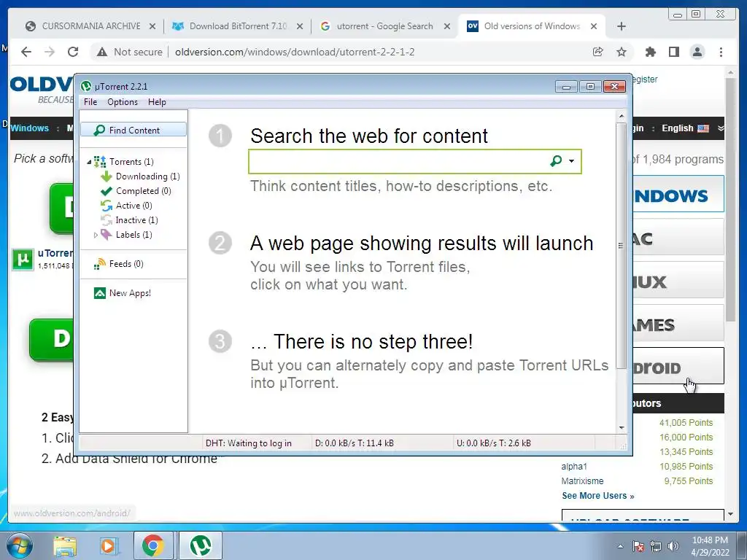Click the download speed status entry
The image size is (747, 560).
tap(354, 443)
